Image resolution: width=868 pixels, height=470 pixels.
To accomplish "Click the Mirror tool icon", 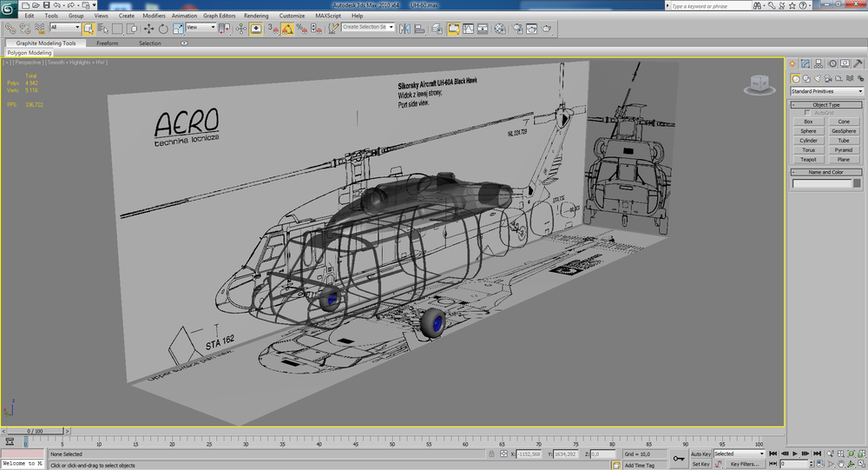I will point(404,29).
